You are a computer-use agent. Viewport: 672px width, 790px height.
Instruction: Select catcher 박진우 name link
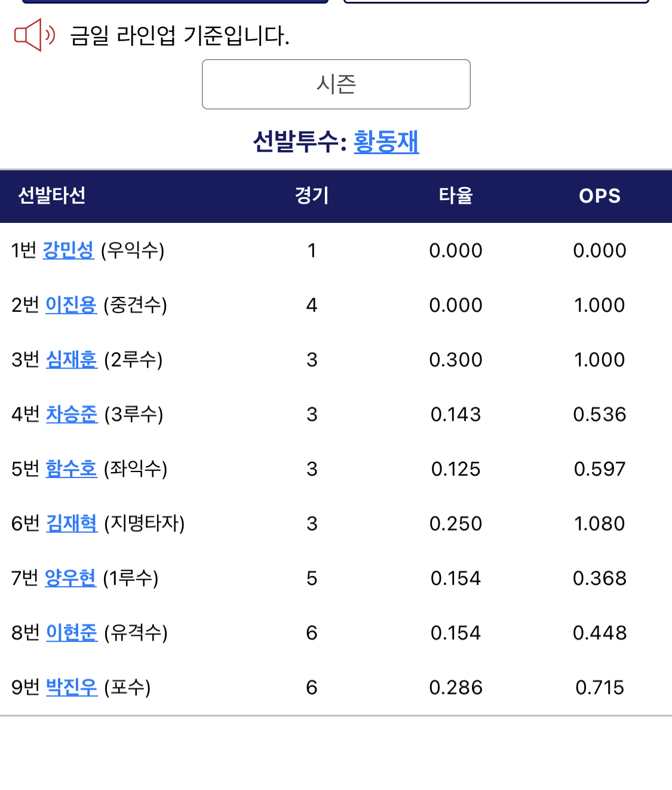(72, 687)
